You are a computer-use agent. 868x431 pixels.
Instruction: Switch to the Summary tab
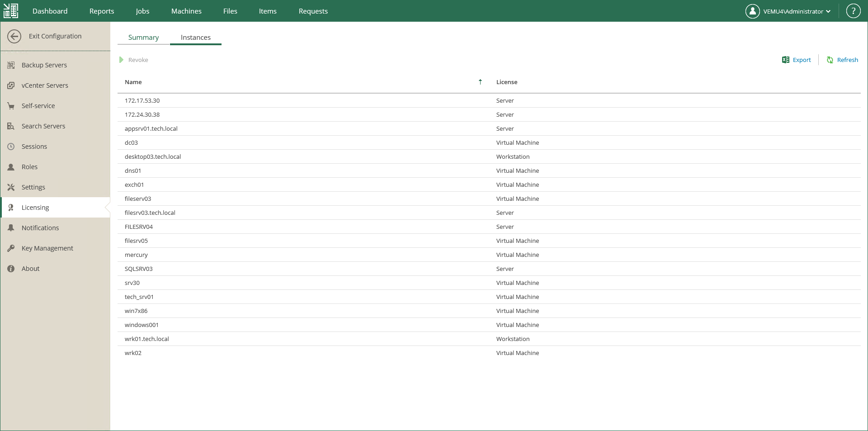point(143,37)
